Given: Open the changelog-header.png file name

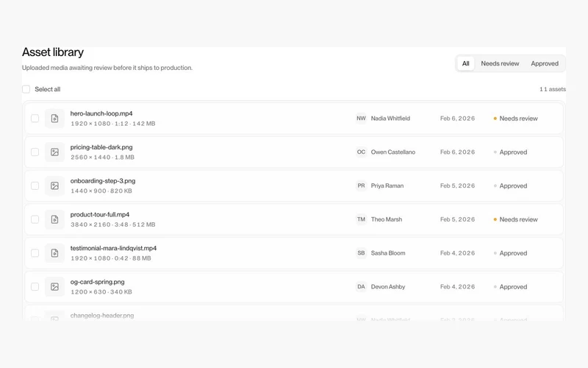Looking at the screenshot, I should (102, 316).
